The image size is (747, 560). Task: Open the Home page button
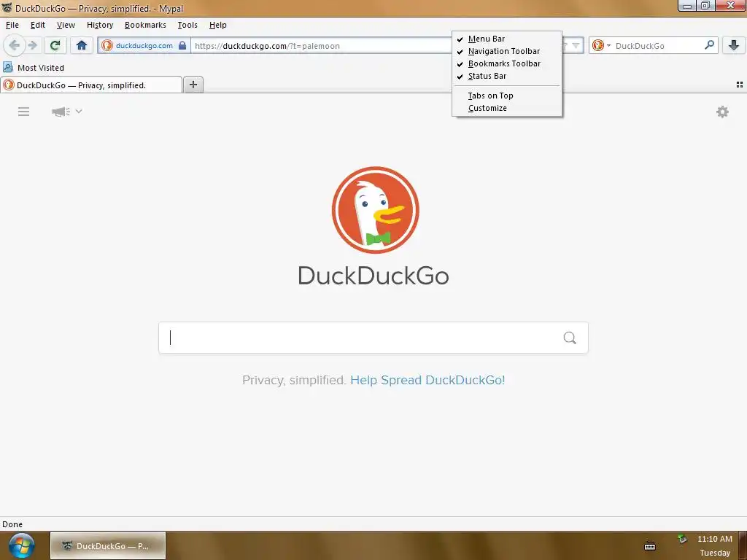[x=82, y=45]
